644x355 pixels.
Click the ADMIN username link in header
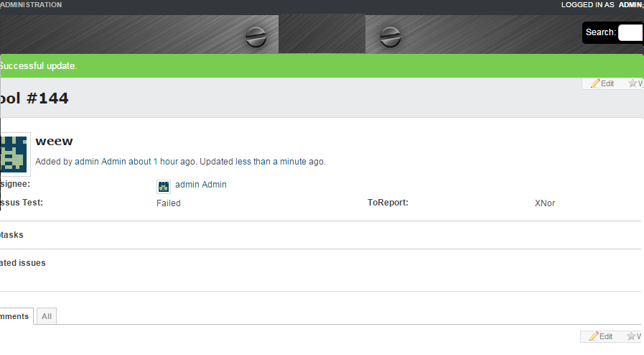click(631, 5)
